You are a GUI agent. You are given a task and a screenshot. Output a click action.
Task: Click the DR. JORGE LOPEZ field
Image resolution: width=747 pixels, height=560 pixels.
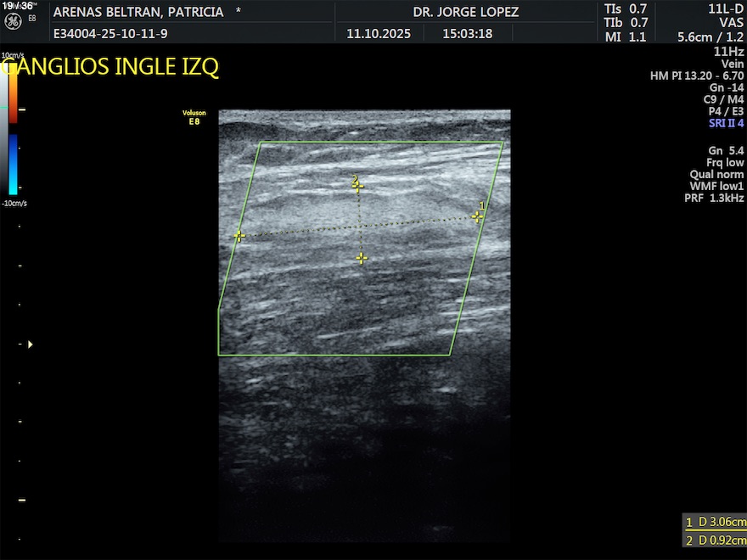pyautogui.click(x=465, y=12)
